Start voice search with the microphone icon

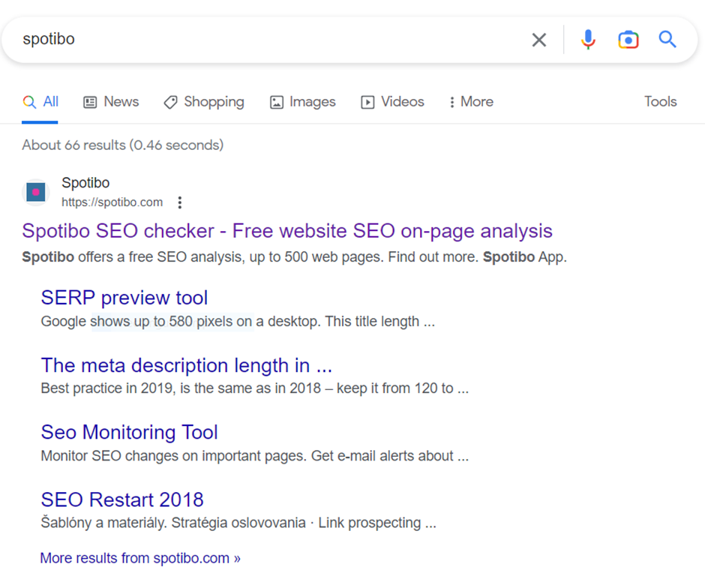coord(588,40)
